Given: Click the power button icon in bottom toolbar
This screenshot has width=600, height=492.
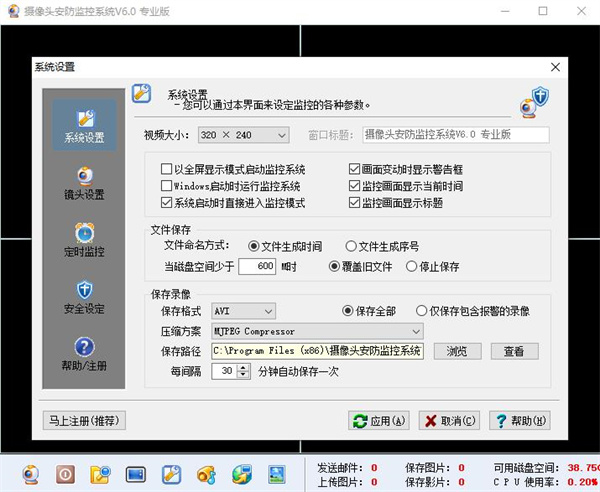Looking at the screenshot, I should click(64, 472).
